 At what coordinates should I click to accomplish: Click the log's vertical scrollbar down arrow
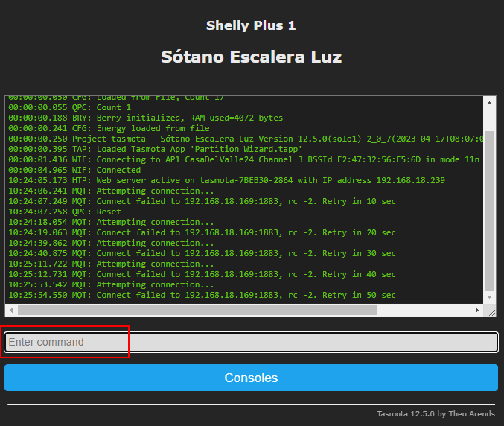point(489,297)
